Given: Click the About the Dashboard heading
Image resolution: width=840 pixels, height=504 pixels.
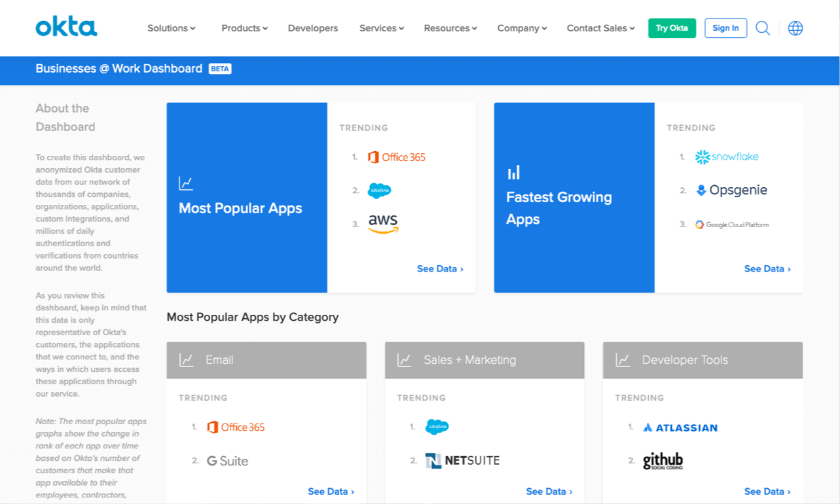Looking at the screenshot, I should [x=65, y=118].
